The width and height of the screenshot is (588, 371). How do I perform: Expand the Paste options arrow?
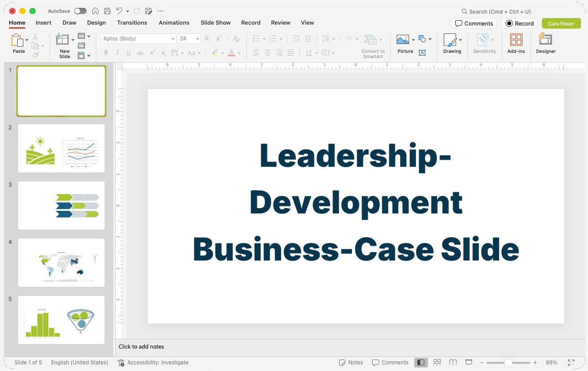(27, 40)
